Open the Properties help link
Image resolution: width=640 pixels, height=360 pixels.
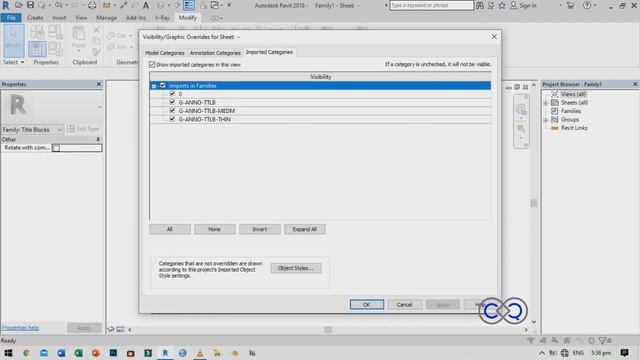(x=20, y=328)
